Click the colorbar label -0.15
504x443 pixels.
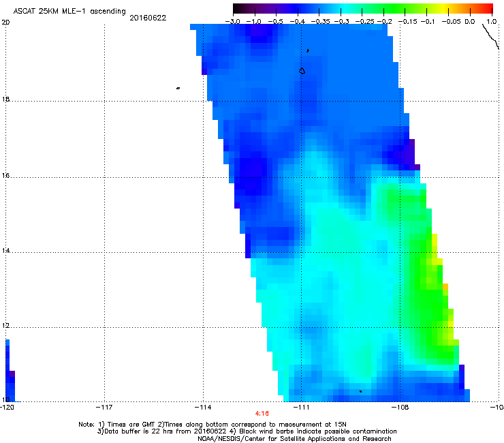pyautogui.click(x=407, y=22)
